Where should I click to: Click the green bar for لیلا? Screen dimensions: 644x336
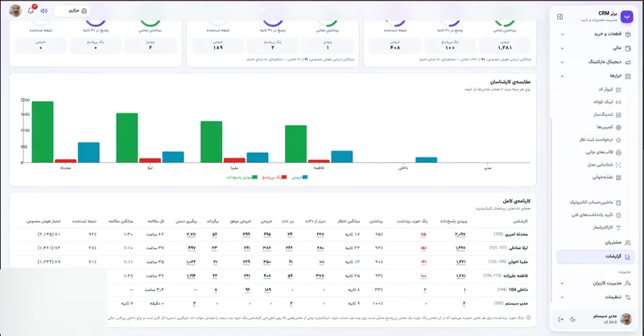pos(127,137)
